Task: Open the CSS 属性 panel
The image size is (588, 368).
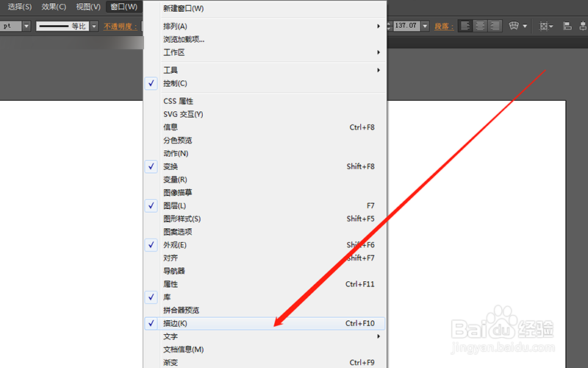Action: point(265,101)
